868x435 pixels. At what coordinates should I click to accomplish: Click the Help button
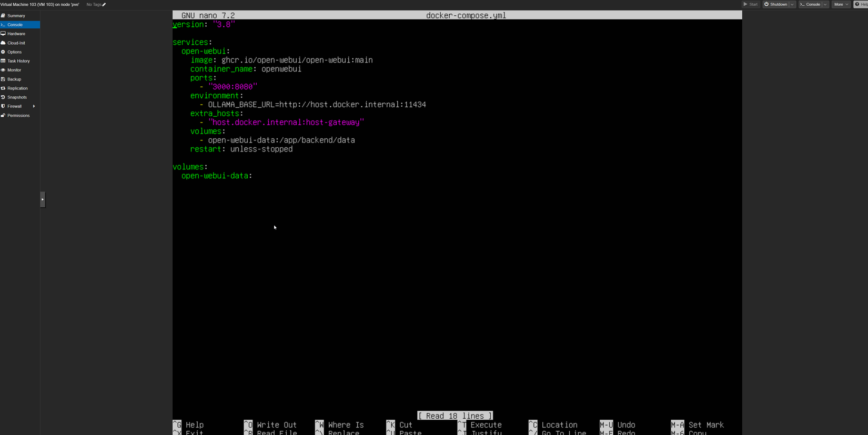coord(861,4)
